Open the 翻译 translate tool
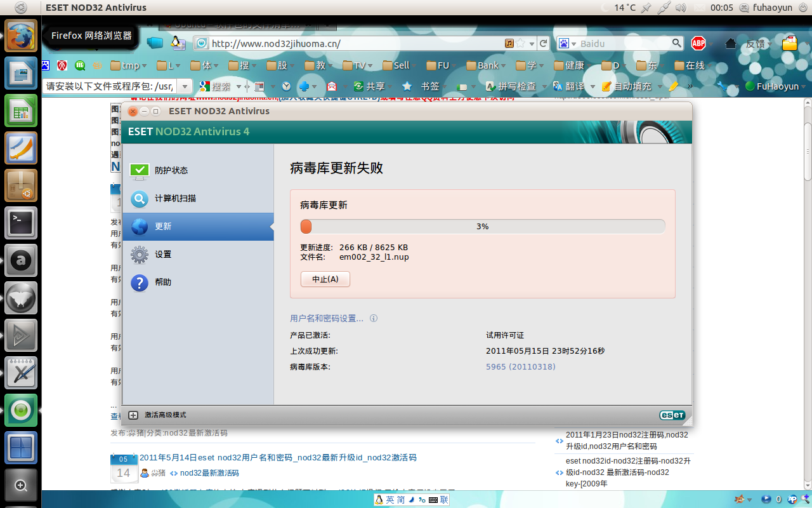Screen dimensions: 812x508 point(569,86)
